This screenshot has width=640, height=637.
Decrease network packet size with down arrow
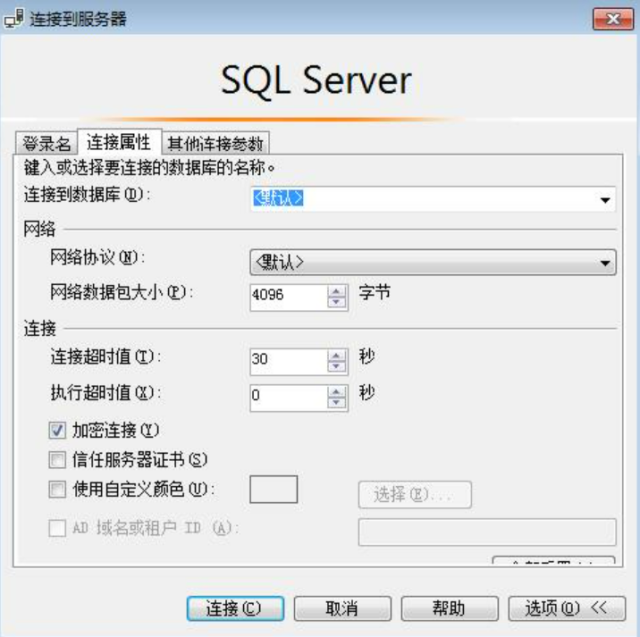(x=337, y=301)
